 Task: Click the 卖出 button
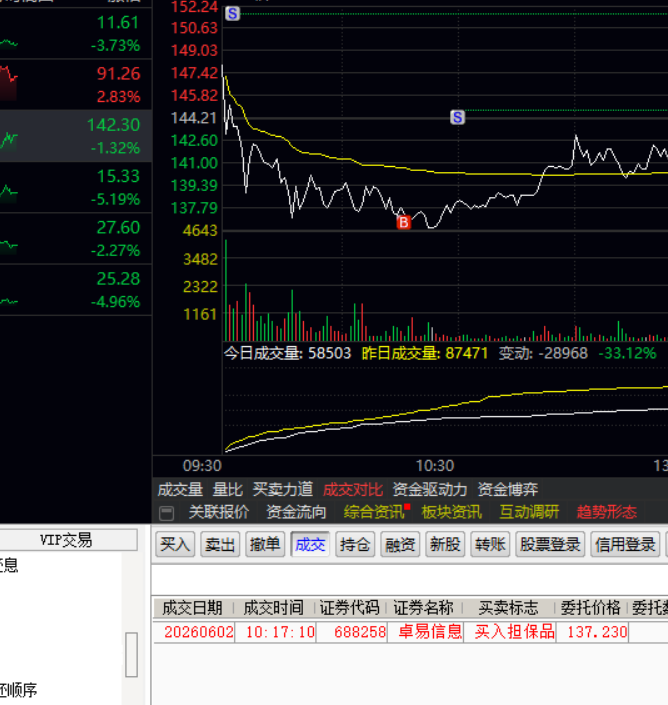point(220,544)
